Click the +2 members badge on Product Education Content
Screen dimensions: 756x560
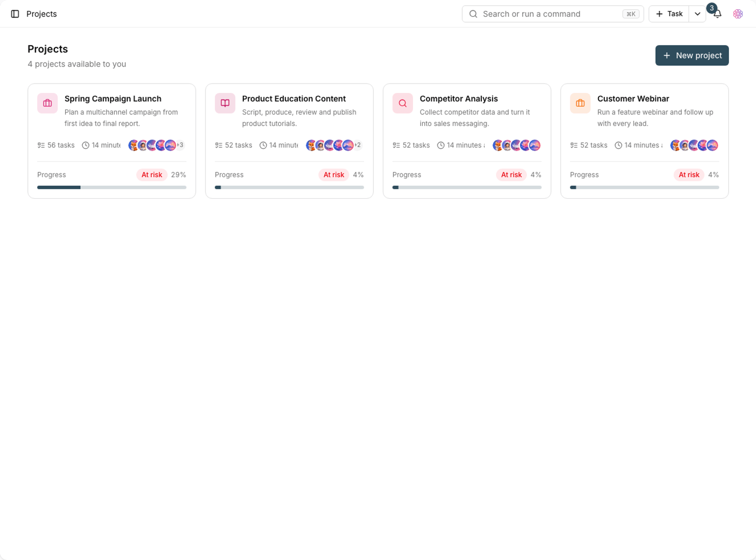pos(358,145)
